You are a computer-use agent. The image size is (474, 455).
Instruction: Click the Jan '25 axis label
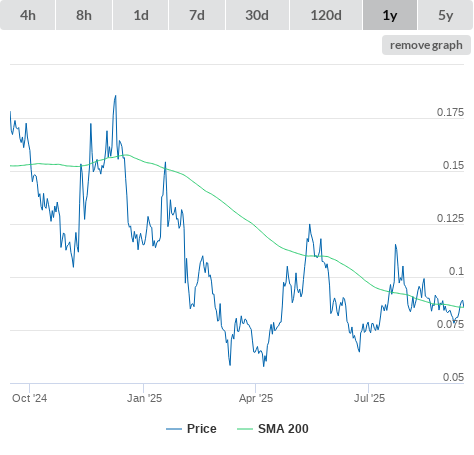click(x=144, y=398)
